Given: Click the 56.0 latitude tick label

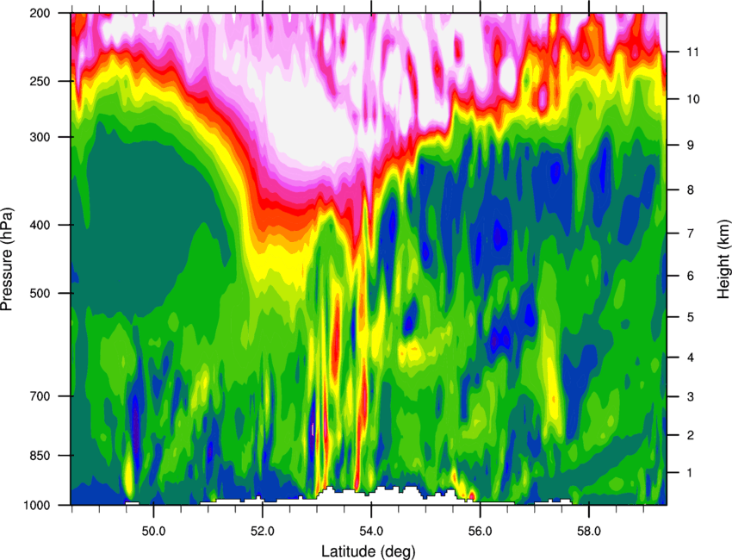Looking at the screenshot, I should coord(480,531).
